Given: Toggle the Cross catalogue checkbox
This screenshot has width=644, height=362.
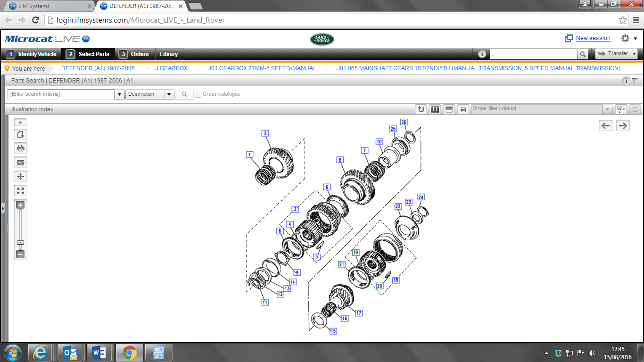Looking at the screenshot, I should (198, 94).
